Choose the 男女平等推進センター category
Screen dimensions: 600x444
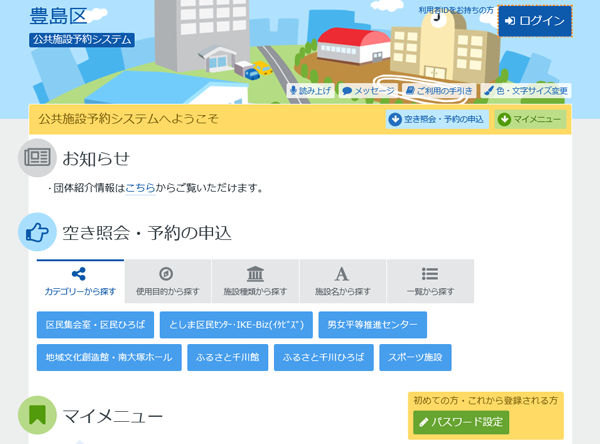pyautogui.click(x=373, y=325)
